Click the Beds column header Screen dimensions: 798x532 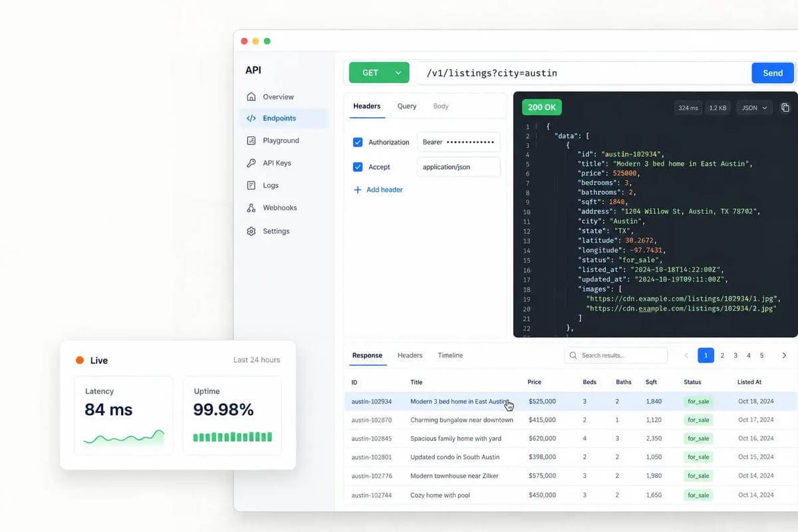(x=589, y=382)
